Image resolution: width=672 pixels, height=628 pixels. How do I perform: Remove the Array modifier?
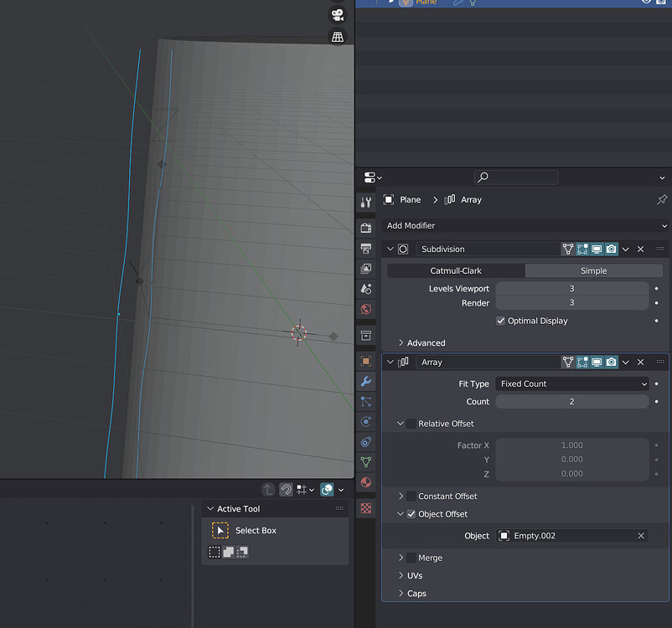(641, 362)
